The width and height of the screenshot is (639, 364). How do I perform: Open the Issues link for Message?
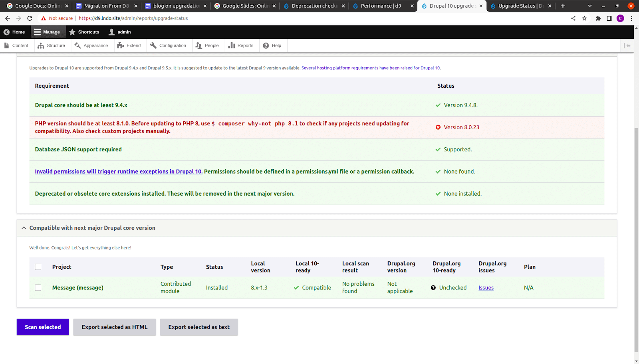(x=486, y=288)
